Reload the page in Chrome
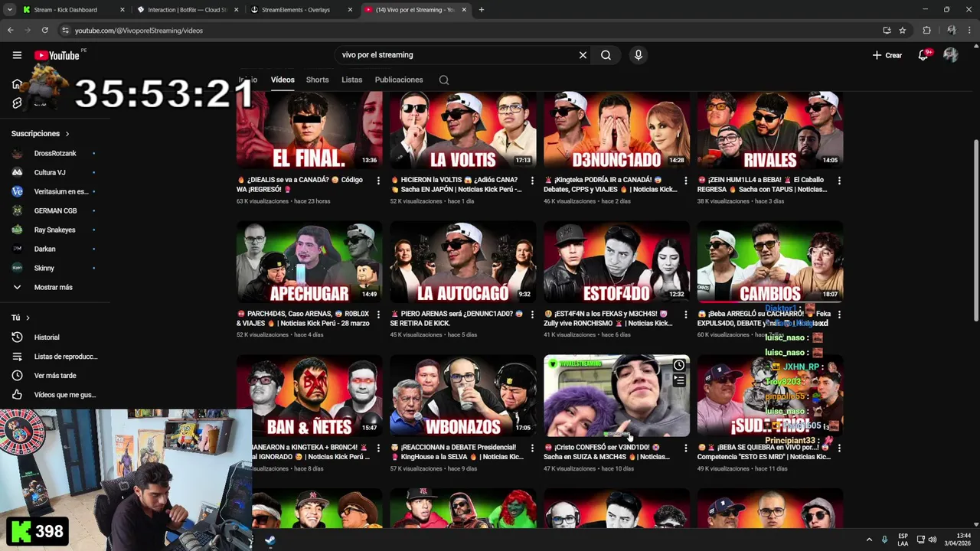 tap(45, 31)
